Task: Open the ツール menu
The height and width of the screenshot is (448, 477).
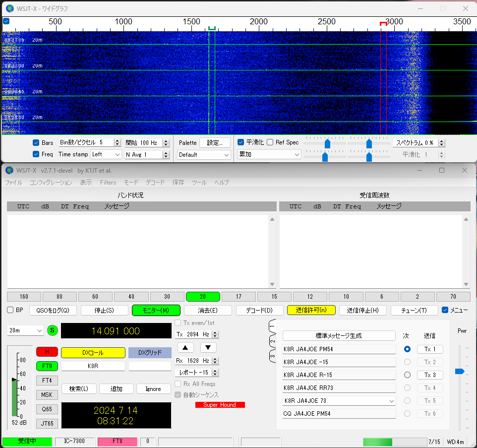Action: [199, 182]
